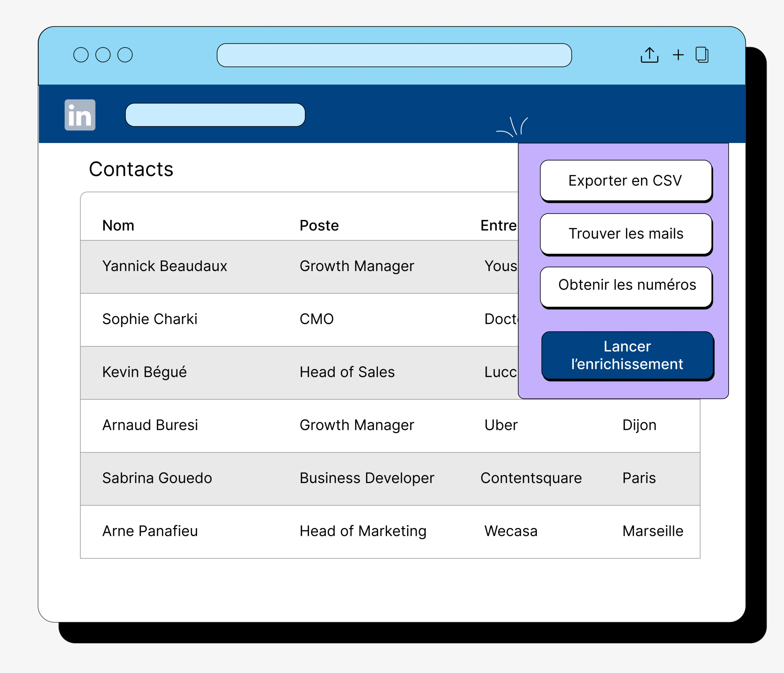The height and width of the screenshot is (673, 784).
Task: Open the Sophie Charki contact
Action: coord(150,319)
